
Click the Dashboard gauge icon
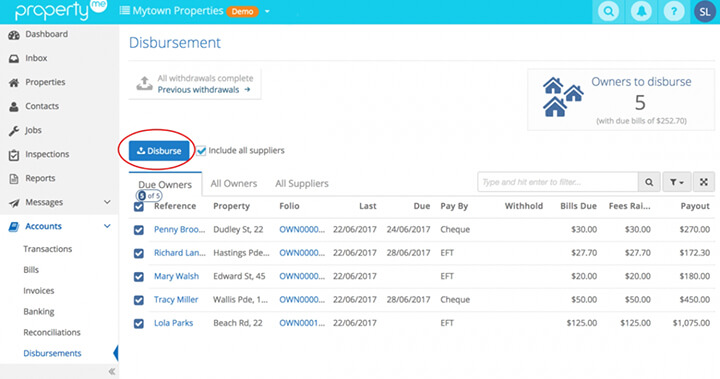tap(14, 34)
